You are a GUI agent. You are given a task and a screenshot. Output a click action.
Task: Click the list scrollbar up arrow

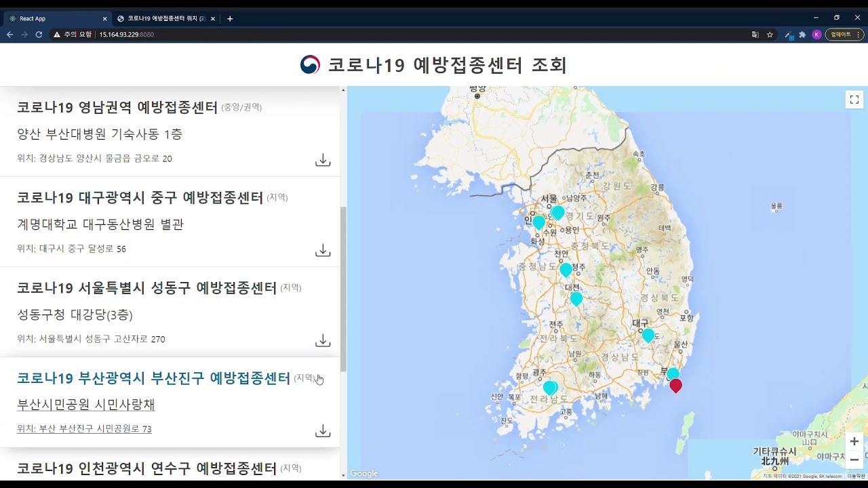pyautogui.click(x=343, y=90)
